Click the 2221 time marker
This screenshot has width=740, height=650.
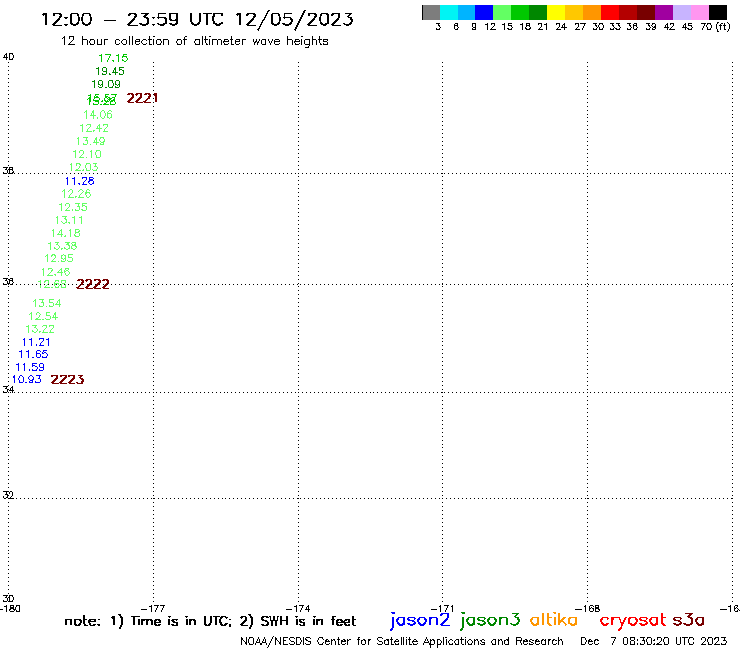pyautogui.click(x=142, y=98)
